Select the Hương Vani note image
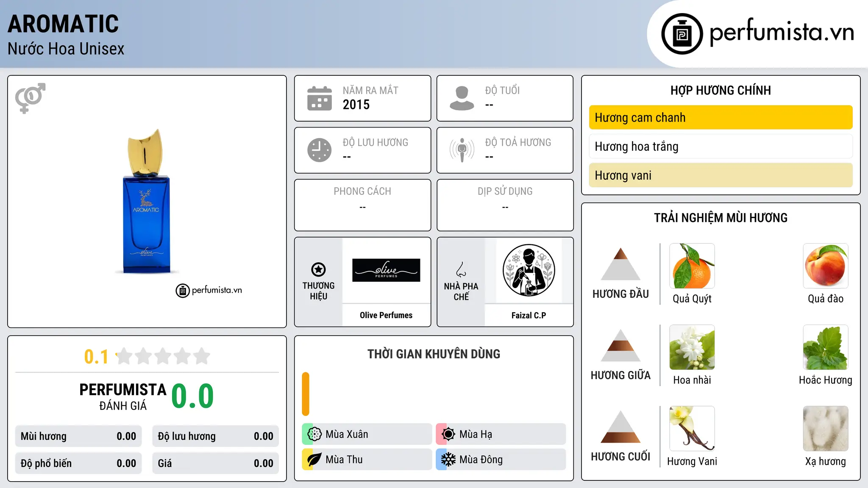Screen dimensions: 868x488 point(692,429)
